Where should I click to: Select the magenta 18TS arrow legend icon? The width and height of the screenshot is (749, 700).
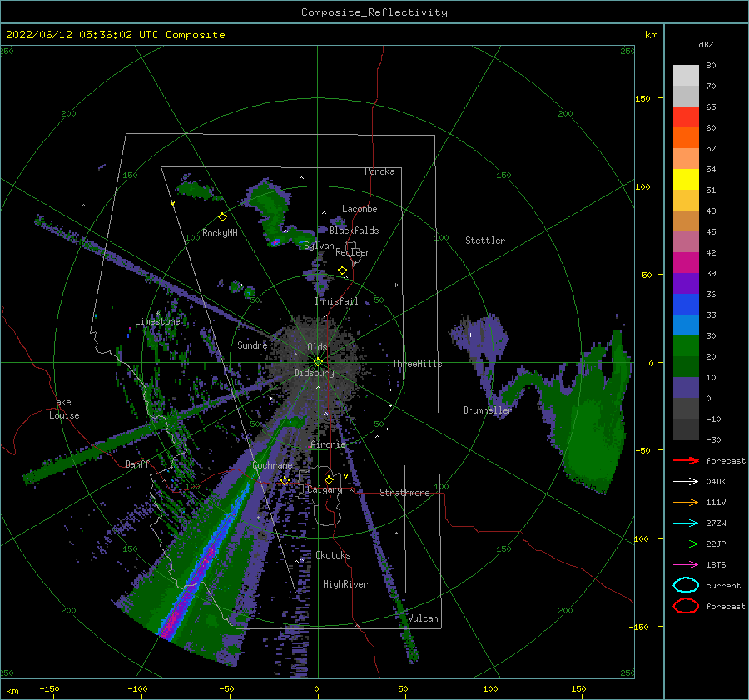[x=686, y=565]
